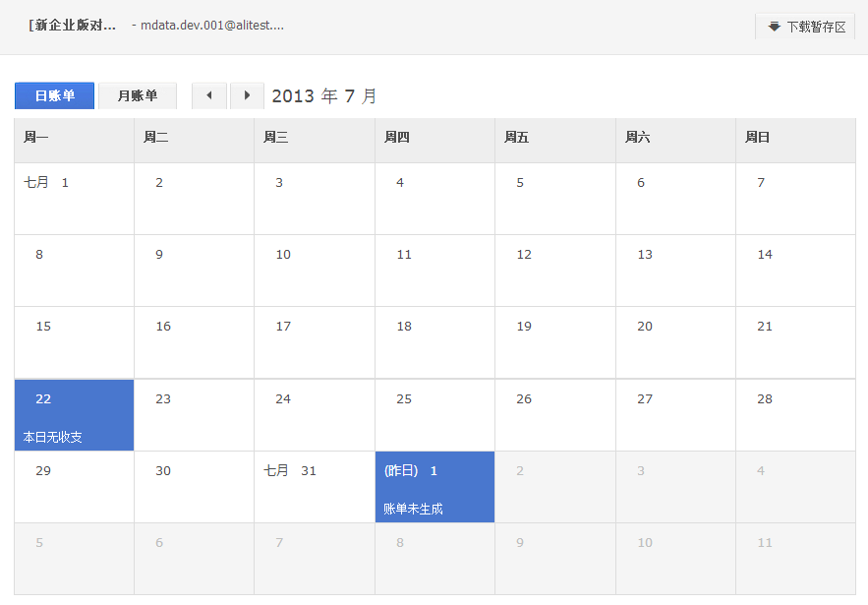The width and height of the screenshot is (868, 605).
Task: Pick day 16 in the calendar
Action: click(195, 343)
